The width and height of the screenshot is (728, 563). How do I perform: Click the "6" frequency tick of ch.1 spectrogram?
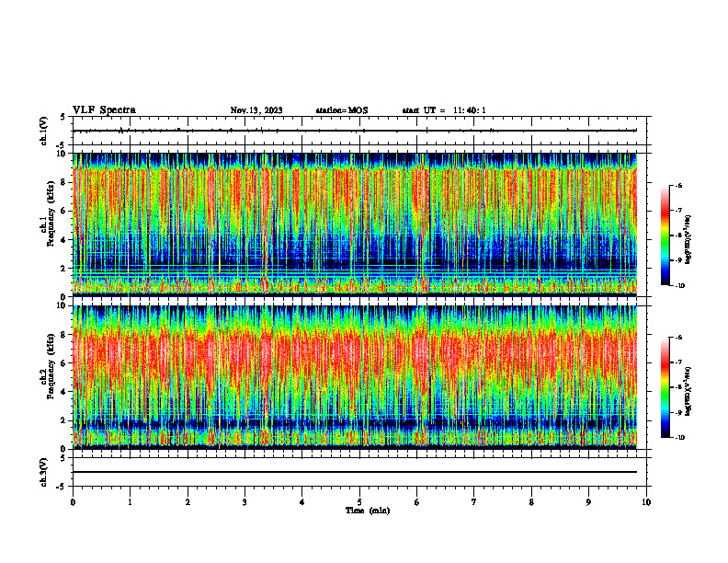pyautogui.click(x=64, y=211)
